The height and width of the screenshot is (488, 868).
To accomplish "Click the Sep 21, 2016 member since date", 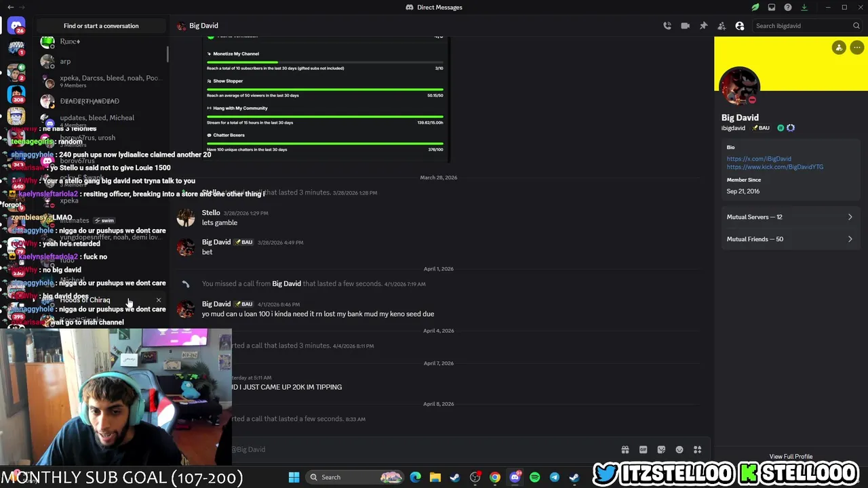I will point(743,191).
